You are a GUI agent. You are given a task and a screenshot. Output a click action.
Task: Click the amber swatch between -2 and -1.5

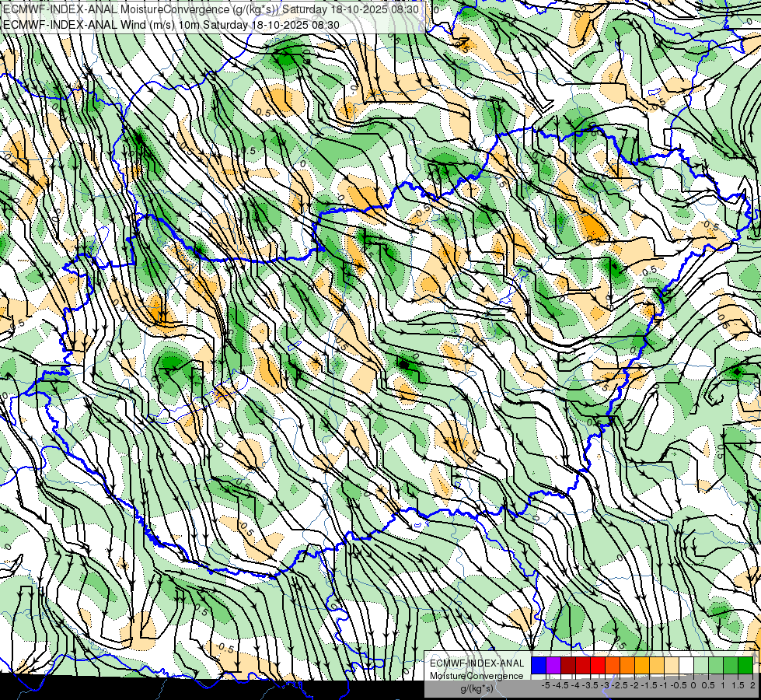642,665
